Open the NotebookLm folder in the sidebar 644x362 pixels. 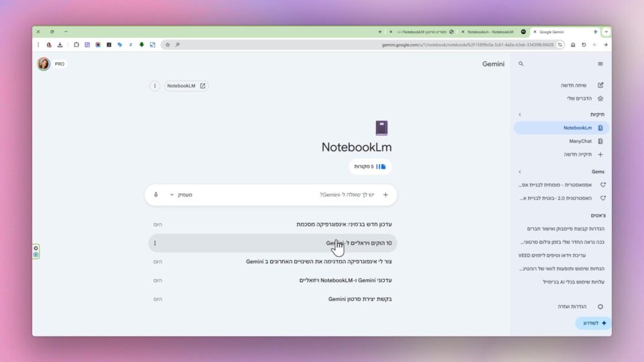[561, 128]
